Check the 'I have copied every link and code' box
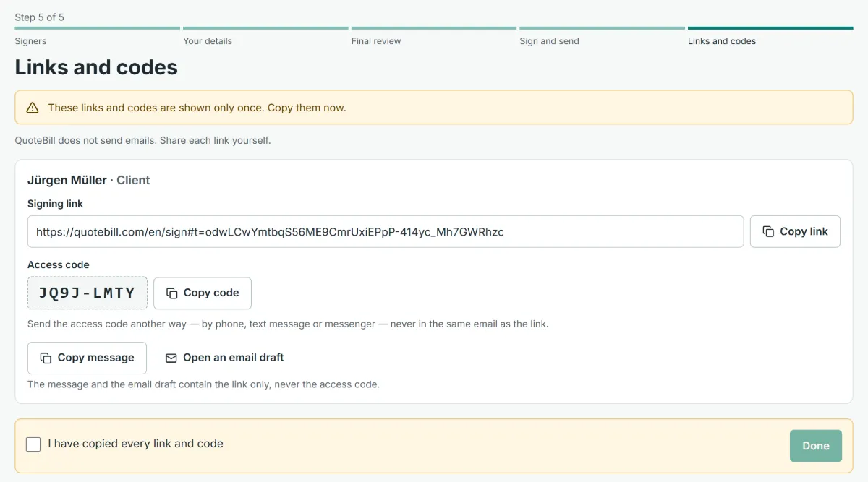The width and height of the screenshot is (868, 482). [33, 444]
